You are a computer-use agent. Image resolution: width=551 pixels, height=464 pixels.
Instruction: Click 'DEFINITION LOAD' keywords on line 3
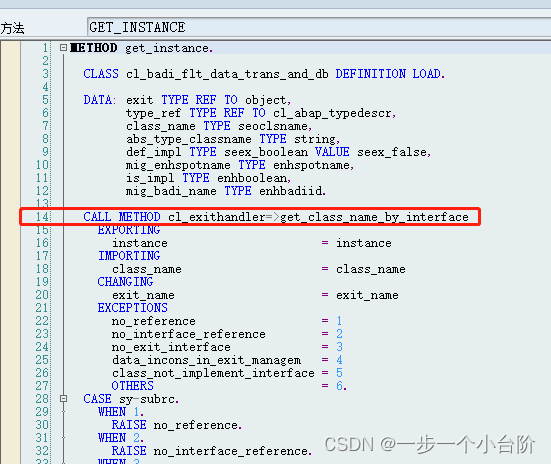tap(388, 74)
